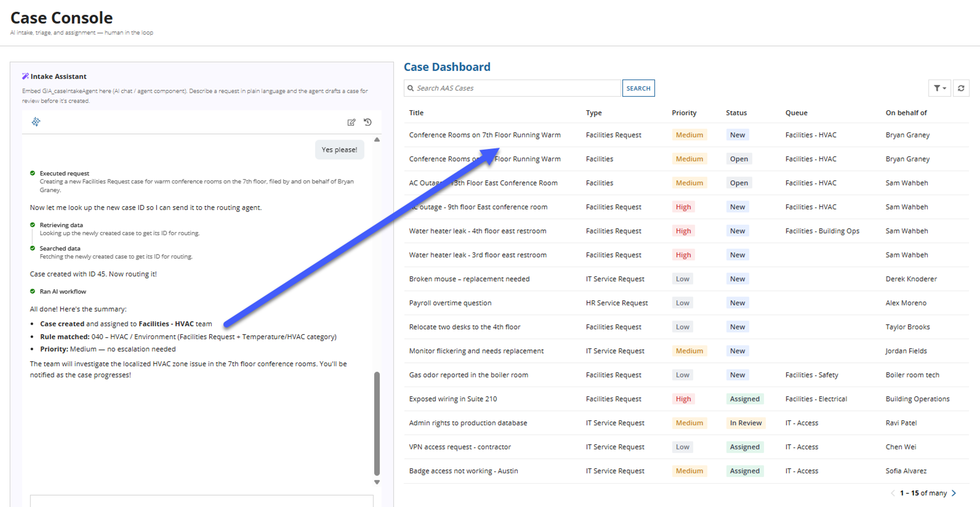The height and width of the screenshot is (507, 980).
Task: Click HR Service Request type cell
Action: point(616,302)
